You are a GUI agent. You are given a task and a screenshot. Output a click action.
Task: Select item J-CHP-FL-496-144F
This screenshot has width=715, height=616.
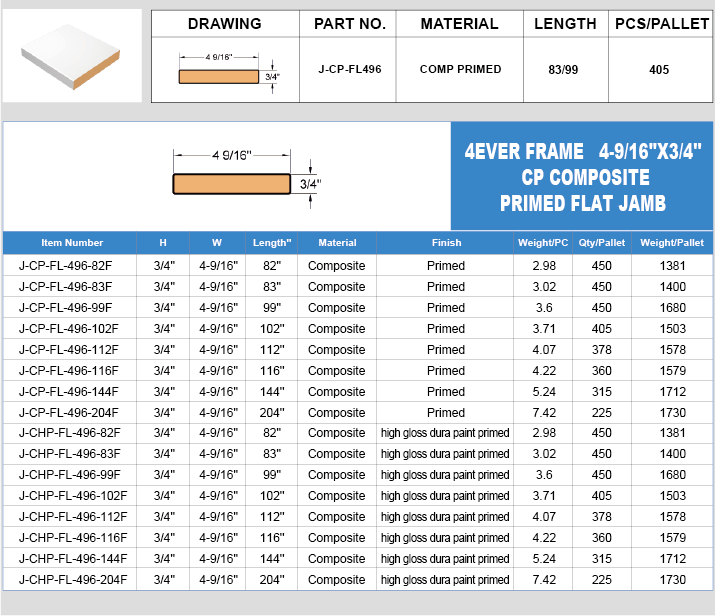coord(73,559)
